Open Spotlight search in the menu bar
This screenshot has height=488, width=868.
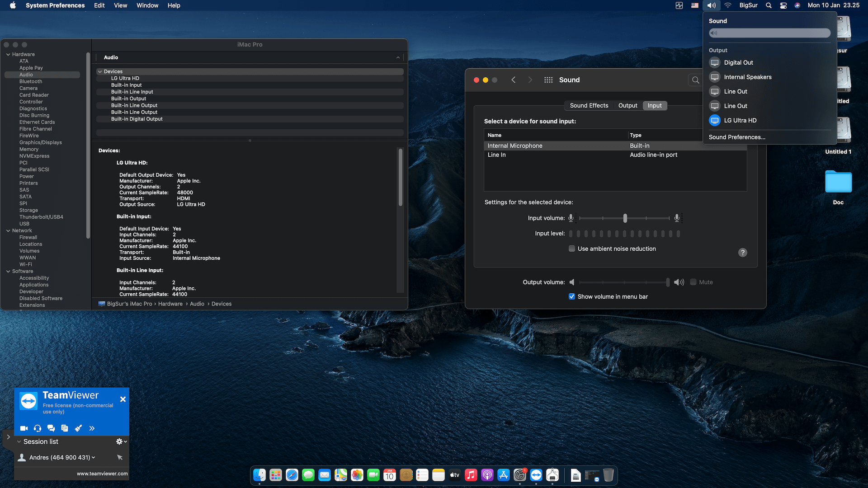pyautogui.click(x=769, y=5)
